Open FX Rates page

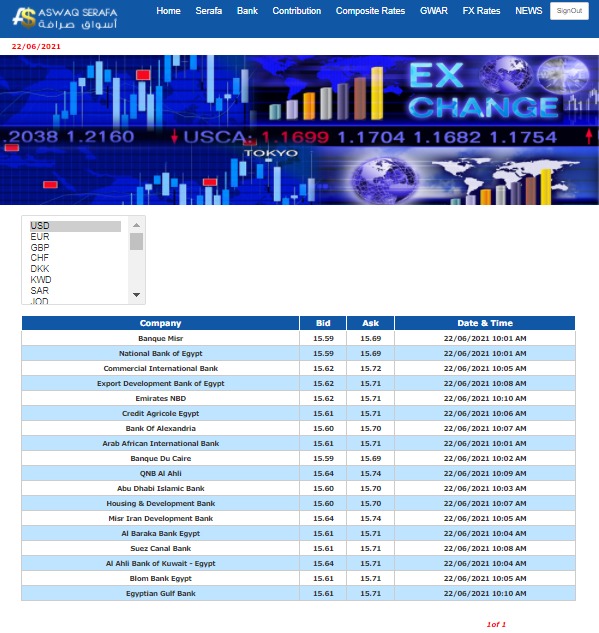(x=481, y=11)
